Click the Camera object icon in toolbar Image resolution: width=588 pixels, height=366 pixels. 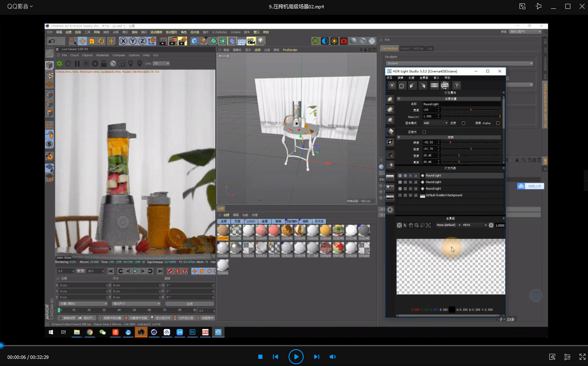coord(251,41)
